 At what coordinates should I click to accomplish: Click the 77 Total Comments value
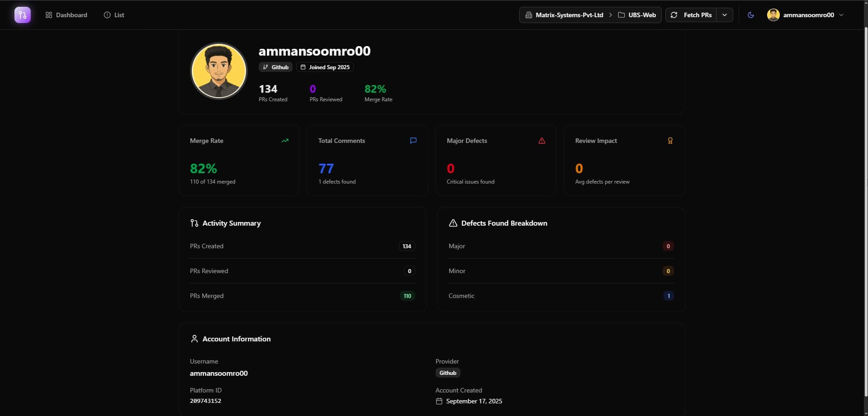[326, 169]
